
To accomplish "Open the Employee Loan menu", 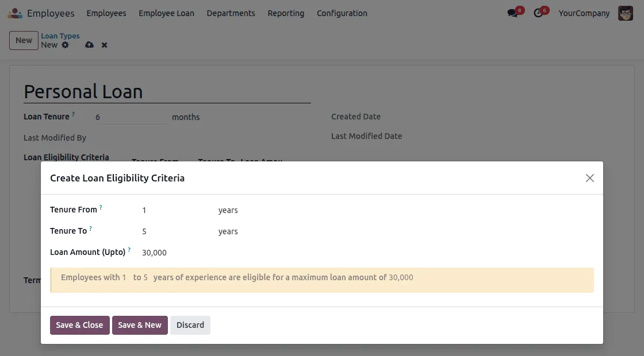I will pyautogui.click(x=166, y=13).
